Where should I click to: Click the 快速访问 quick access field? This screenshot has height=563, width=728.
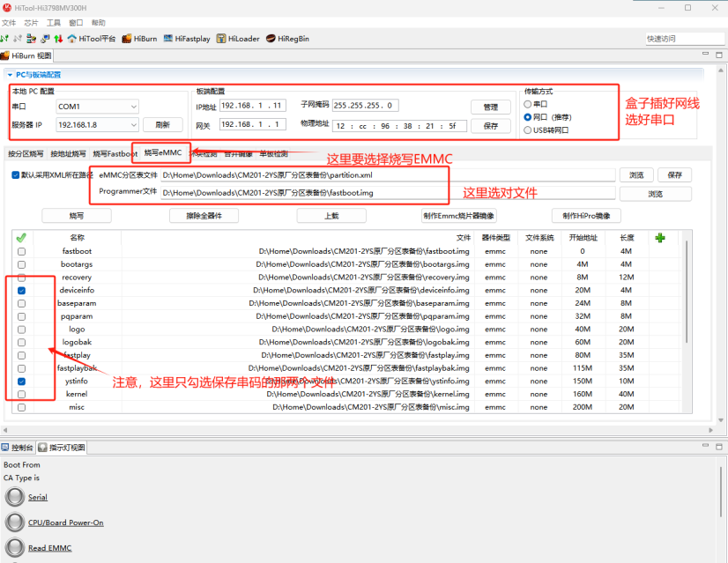[x=684, y=39]
